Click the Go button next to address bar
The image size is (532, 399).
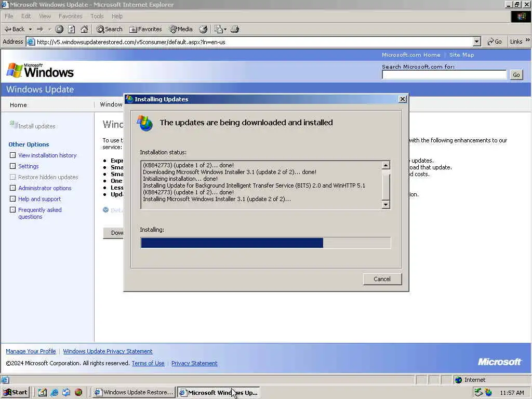click(x=495, y=42)
